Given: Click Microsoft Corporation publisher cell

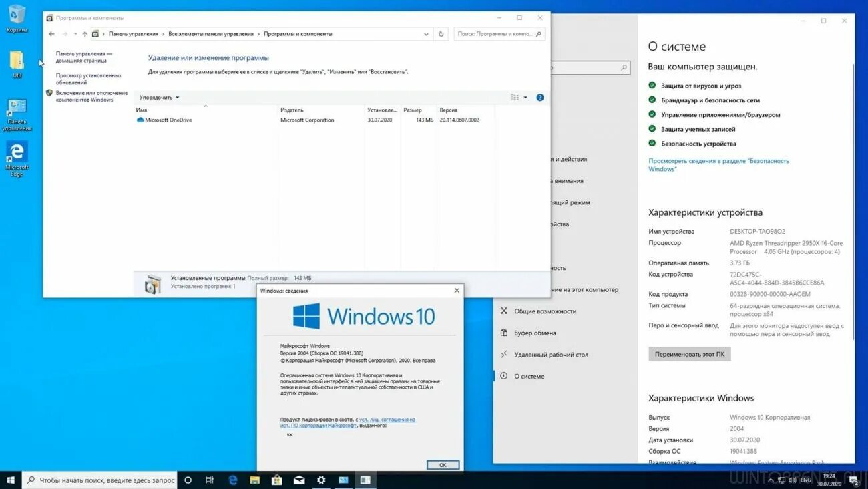Looking at the screenshot, I should pos(307,120).
